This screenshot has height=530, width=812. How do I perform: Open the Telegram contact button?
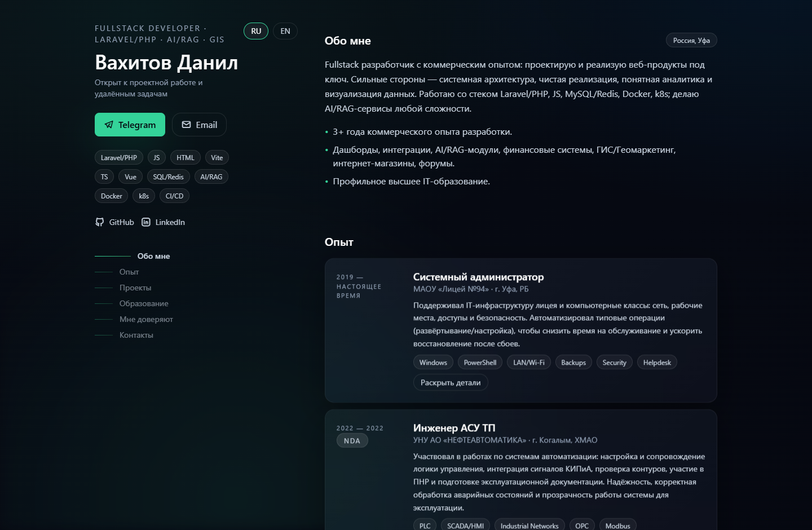click(x=130, y=125)
